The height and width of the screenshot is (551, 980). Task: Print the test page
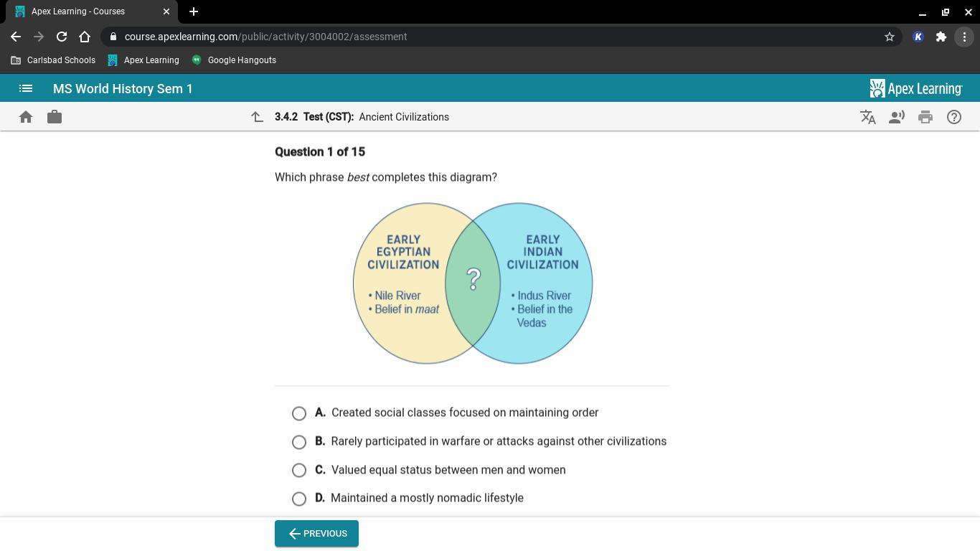(x=925, y=117)
